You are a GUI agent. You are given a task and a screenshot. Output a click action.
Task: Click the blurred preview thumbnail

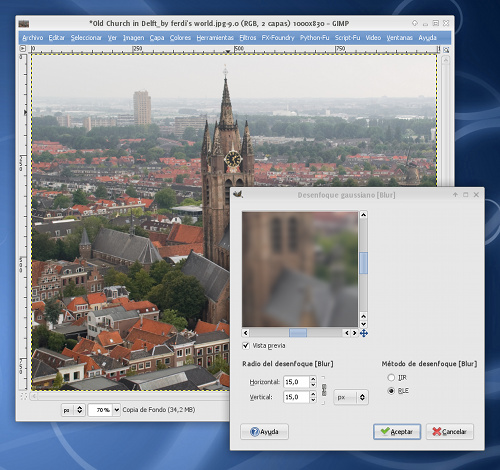[x=300, y=269]
